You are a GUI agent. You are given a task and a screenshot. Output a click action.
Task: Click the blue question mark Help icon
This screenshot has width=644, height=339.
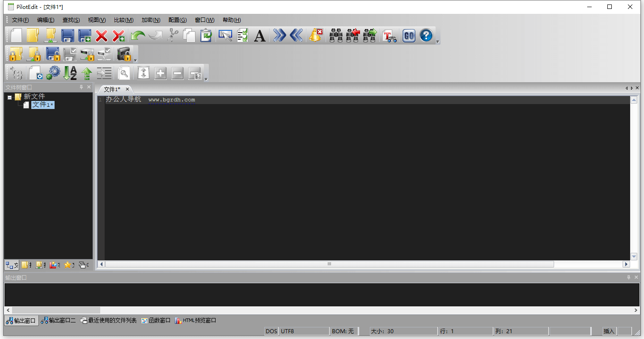pos(426,36)
